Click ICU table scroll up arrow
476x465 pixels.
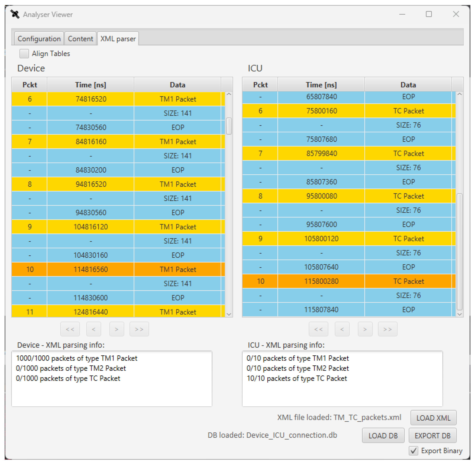click(x=459, y=94)
